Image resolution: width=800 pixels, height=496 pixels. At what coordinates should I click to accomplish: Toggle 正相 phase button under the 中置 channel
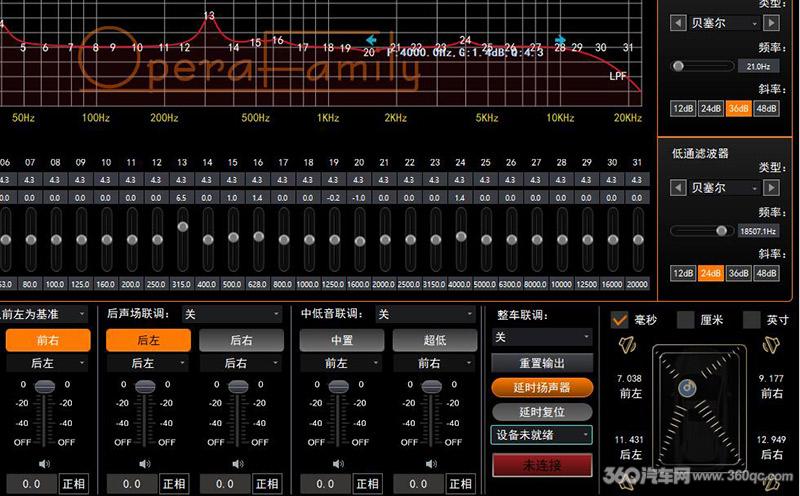(x=367, y=484)
